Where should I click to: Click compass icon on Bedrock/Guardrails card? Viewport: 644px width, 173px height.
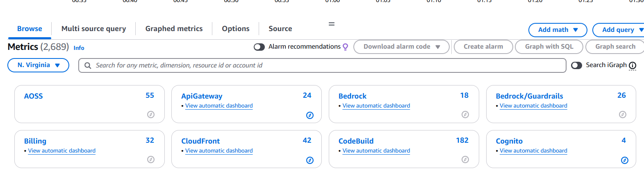point(623,115)
